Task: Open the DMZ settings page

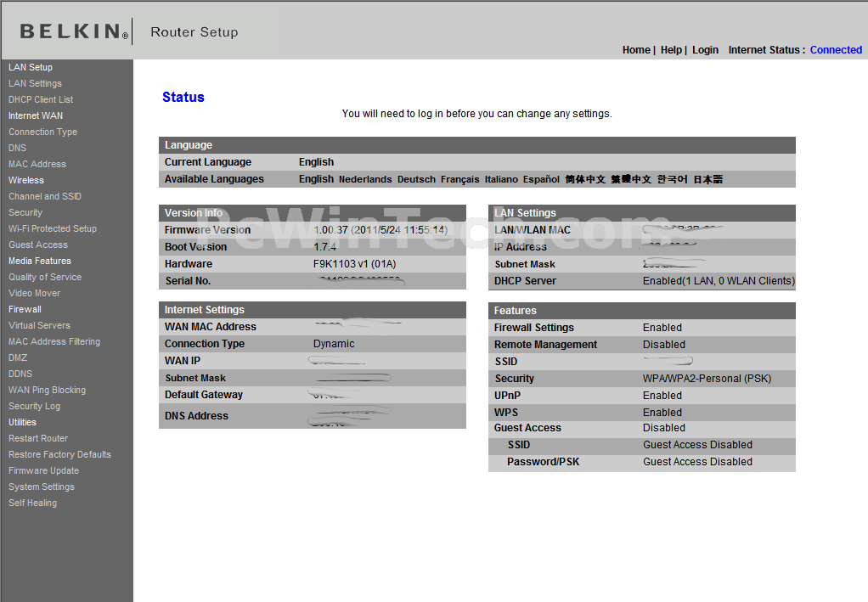Action: [x=18, y=357]
